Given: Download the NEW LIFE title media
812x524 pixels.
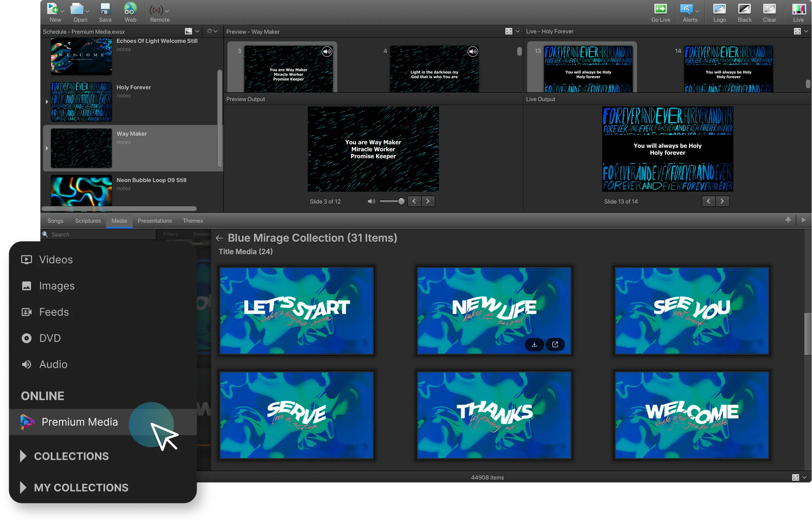Looking at the screenshot, I should point(534,344).
